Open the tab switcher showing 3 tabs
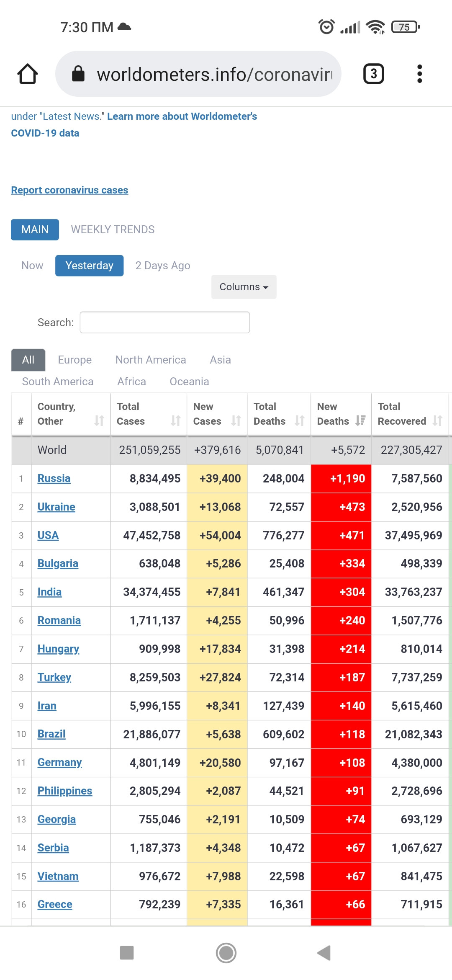The width and height of the screenshot is (452, 980). 373,74
